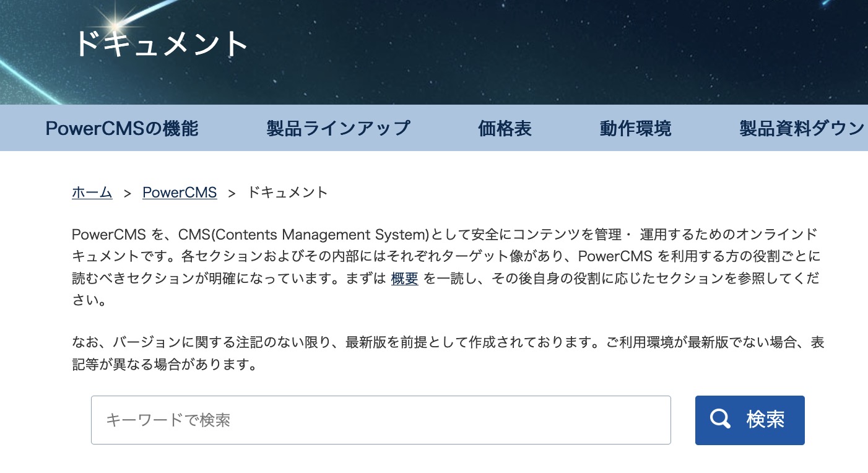Open the PowerCMS breadcrumb link
This screenshot has height=473, width=868.
(180, 192)
